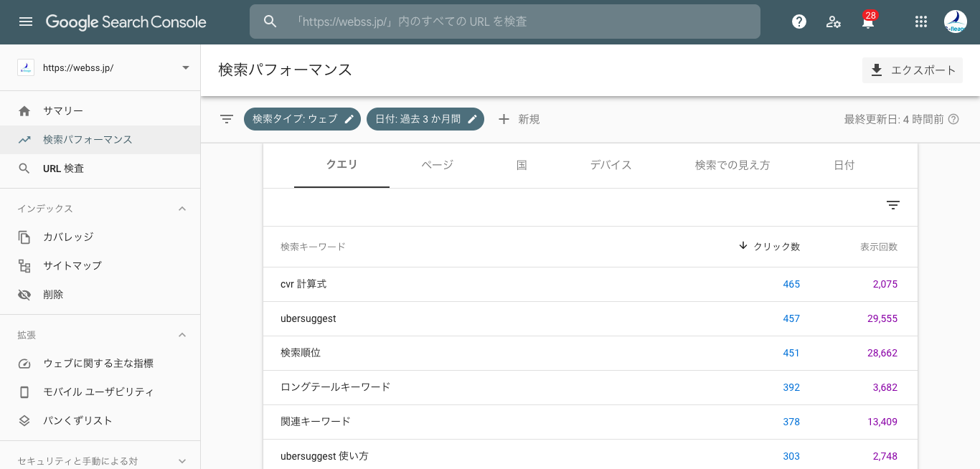Viewport: 980px width, 469px height.
Task: Switch to the 国 tab
Action: pyautogui.click(x=522, y=165)
